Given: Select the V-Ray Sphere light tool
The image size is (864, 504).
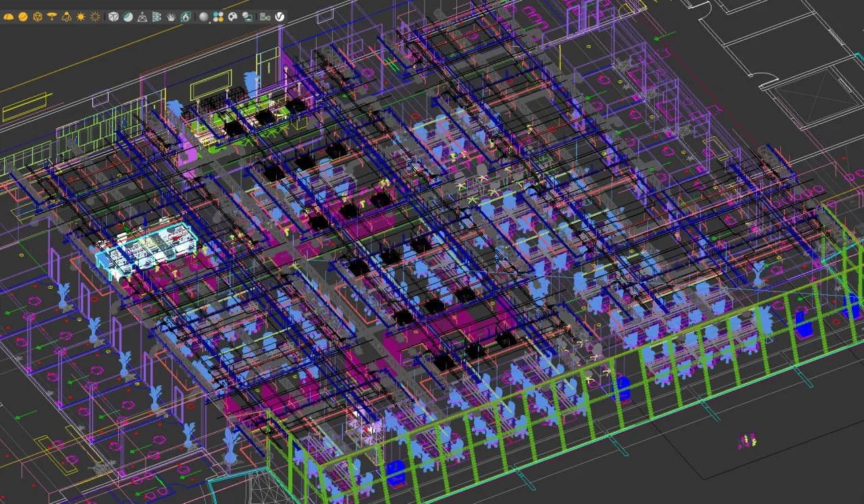Looking at the screenshot, I should pyautogui.click(x=22, y=16).
